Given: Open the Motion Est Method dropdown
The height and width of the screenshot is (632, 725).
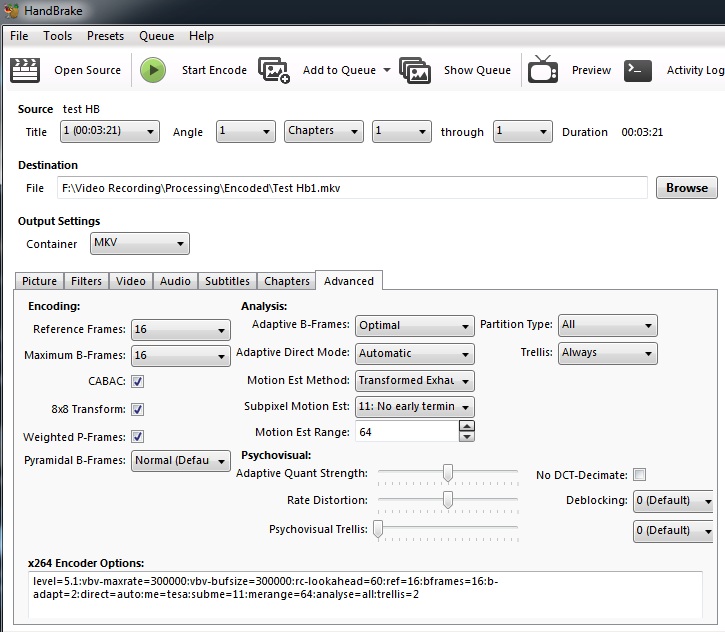Looking at the screenshot, I should click(x=415, y=380).
